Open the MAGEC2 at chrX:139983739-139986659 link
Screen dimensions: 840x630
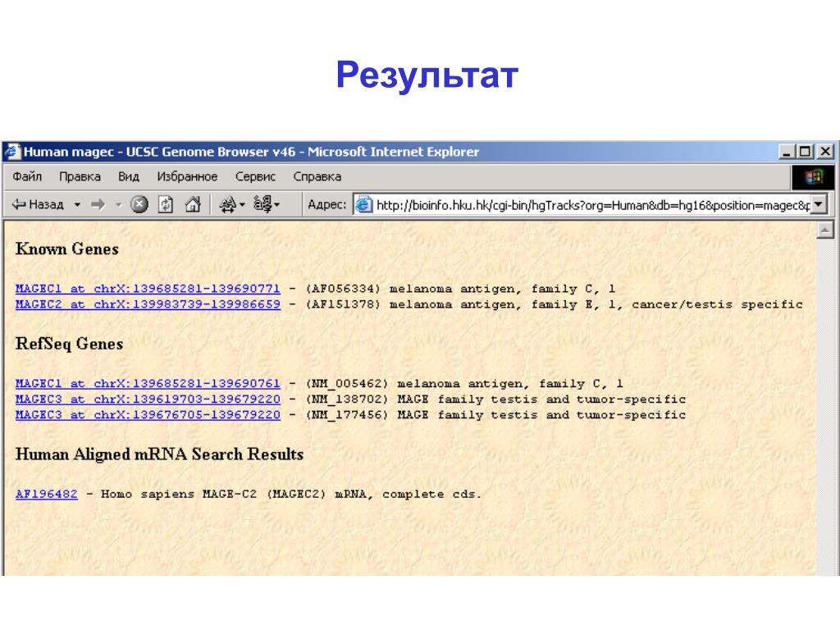pos(148,304)
